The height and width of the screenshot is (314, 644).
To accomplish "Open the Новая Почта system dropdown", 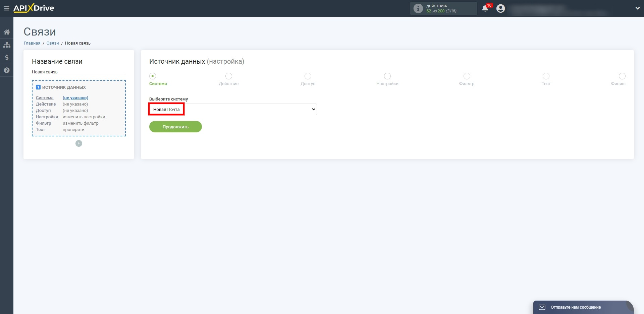I will 233,109.
